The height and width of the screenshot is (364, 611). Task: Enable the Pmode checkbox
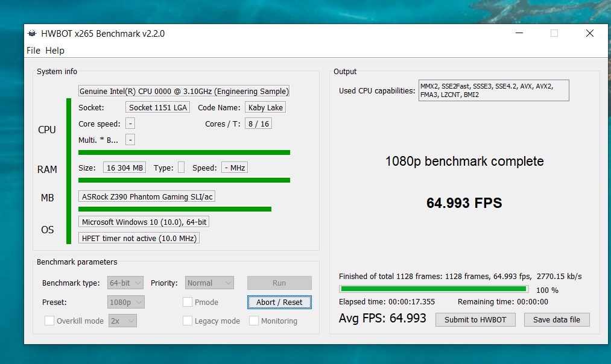[188, 302]
